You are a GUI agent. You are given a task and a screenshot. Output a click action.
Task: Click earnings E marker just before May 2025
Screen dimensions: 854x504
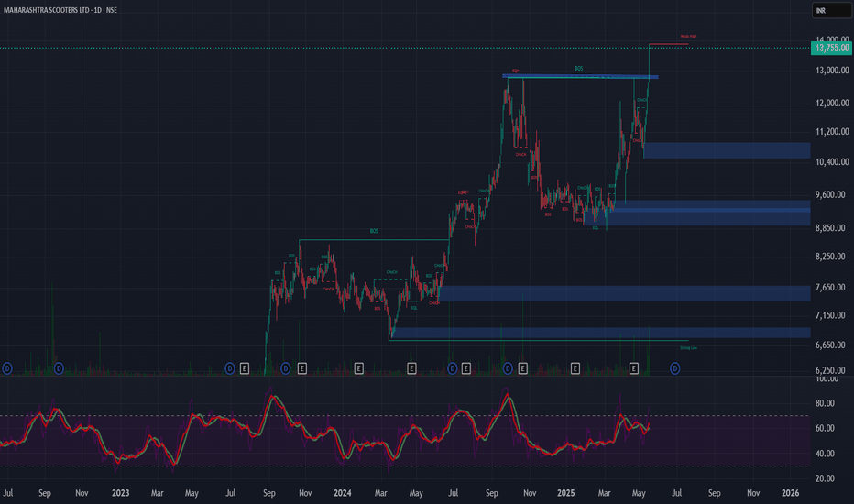tap(634, 369)
